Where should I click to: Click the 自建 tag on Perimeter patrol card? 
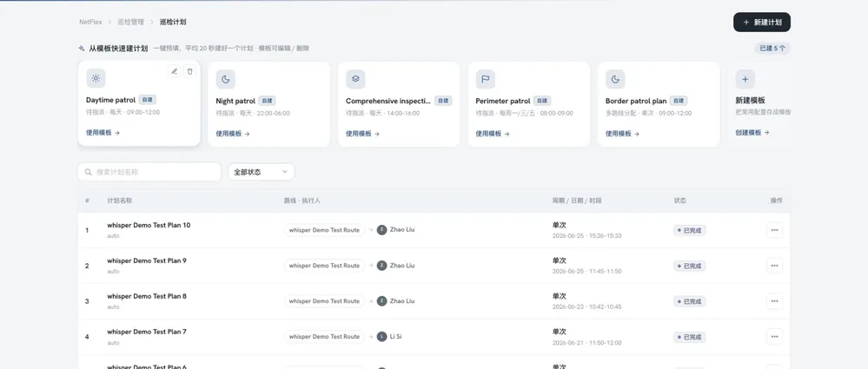pyautogui.click(x=542, y=102)
